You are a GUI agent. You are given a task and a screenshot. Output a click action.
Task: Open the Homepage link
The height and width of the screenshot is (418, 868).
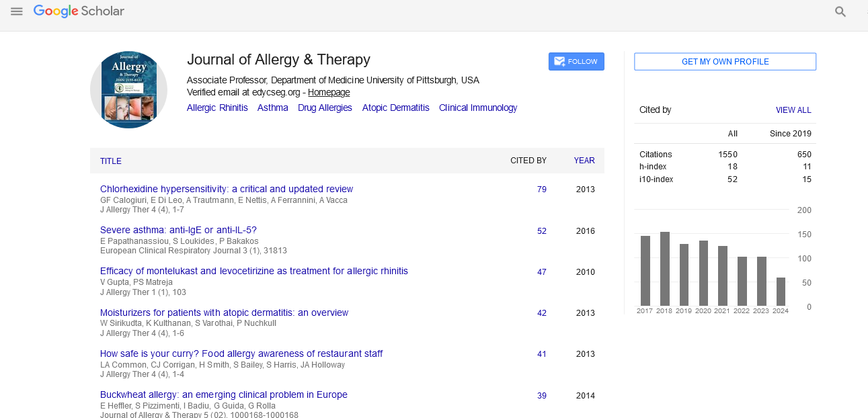click(x=329, y=93)
